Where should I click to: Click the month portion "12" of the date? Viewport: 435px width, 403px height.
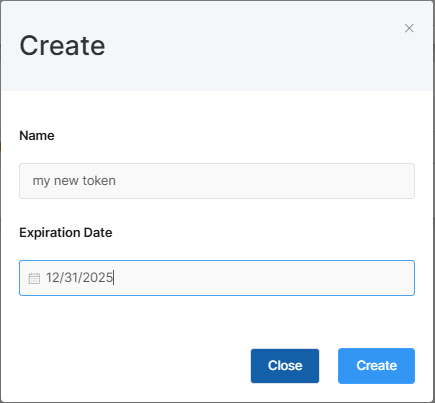(52, 277)
